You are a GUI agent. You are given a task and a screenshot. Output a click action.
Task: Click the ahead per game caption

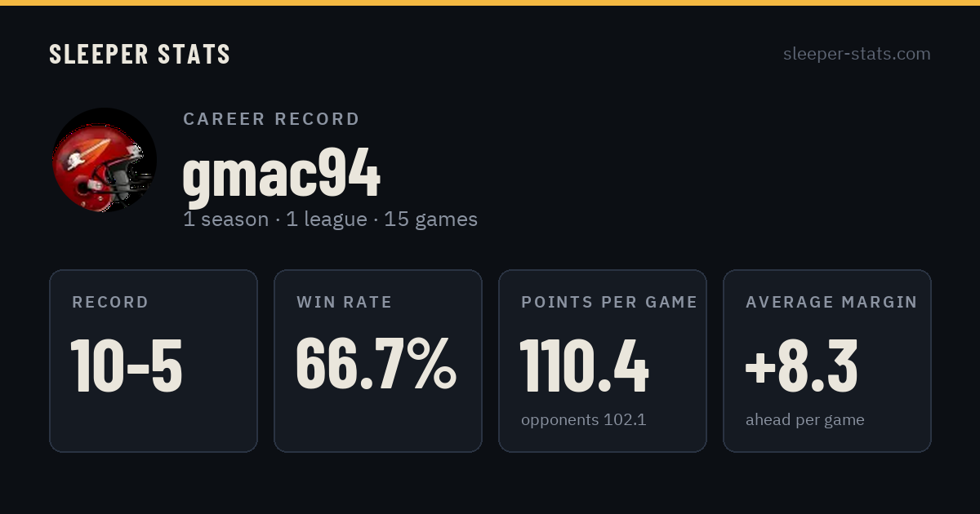click(804, 420)
